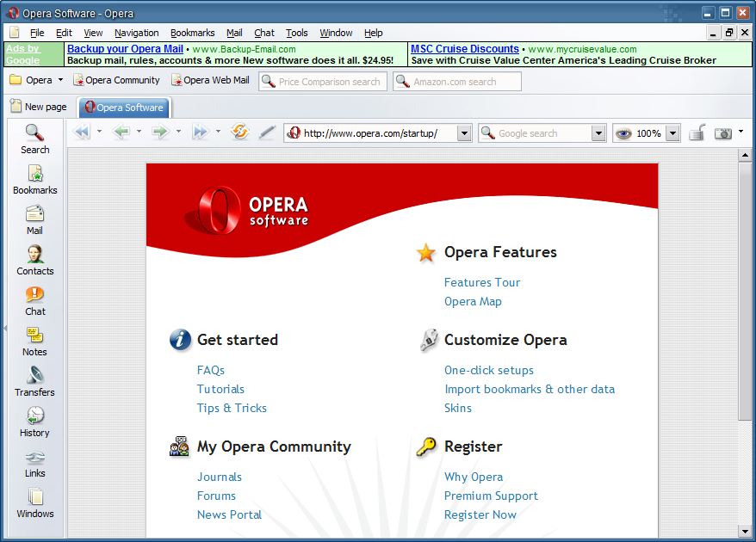Click the padlock security icon

[x=697, y=132]
